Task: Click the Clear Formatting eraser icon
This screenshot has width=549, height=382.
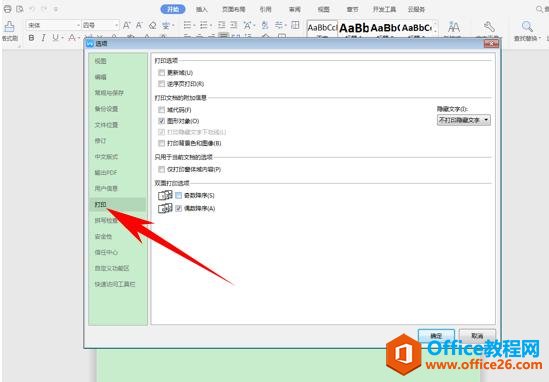Action: (152, 25)
